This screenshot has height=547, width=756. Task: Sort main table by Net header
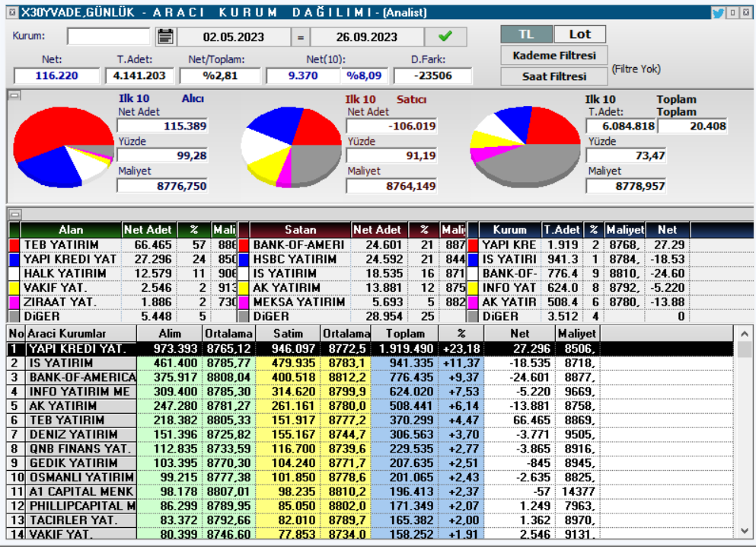click(520, 334)
